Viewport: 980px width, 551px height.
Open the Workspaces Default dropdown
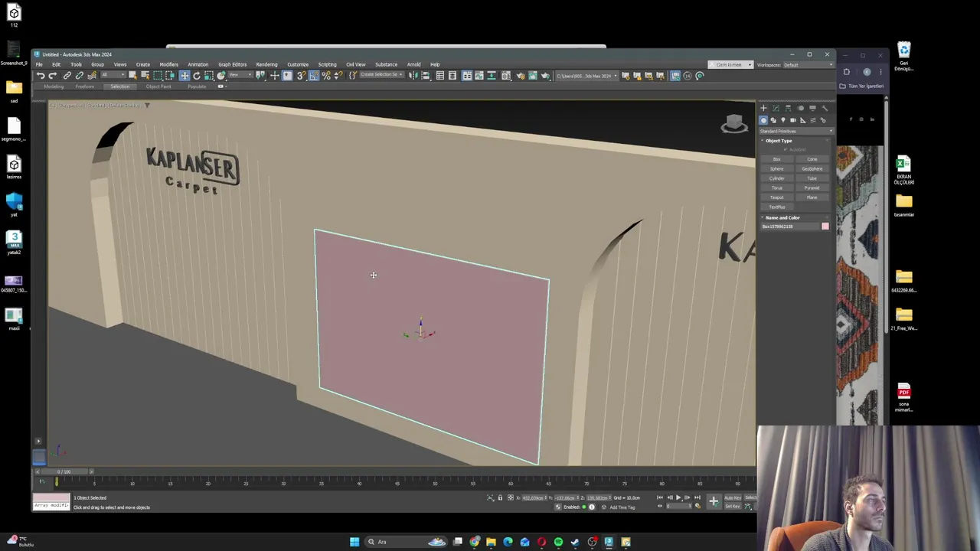[808, 65]
